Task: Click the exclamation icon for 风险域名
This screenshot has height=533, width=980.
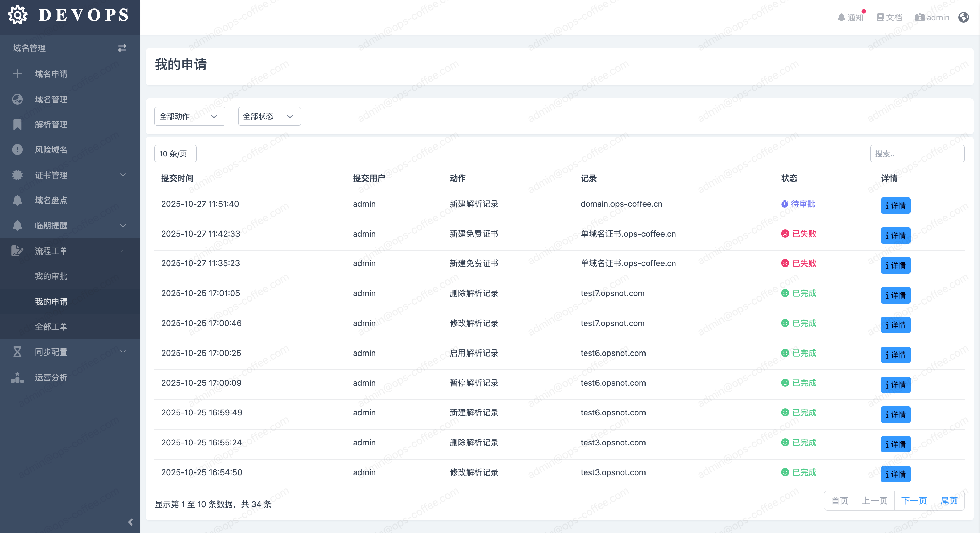Action: pyautogui.click(x=17, y=150)
